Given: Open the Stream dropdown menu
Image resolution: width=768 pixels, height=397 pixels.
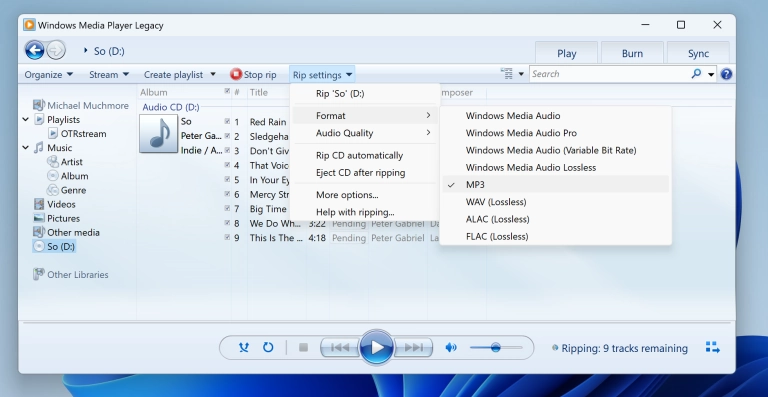Looking at the screenshot, I should (109, 74).
